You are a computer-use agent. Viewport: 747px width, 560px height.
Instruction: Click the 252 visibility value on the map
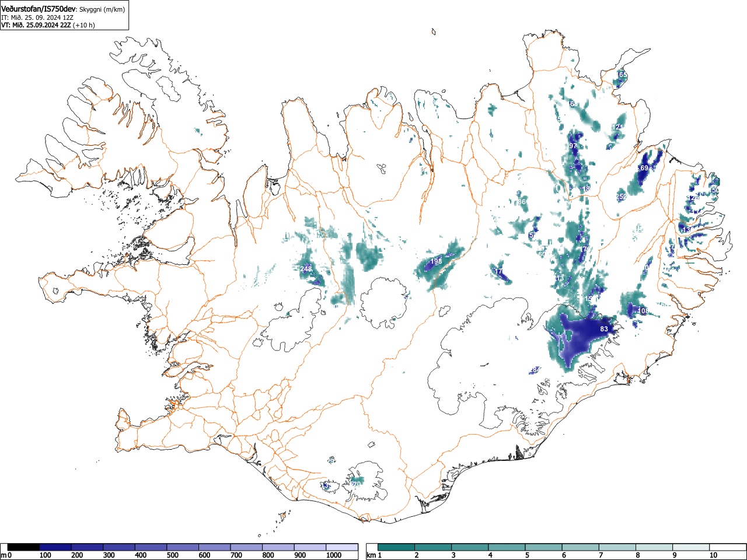tap(622, 197)
